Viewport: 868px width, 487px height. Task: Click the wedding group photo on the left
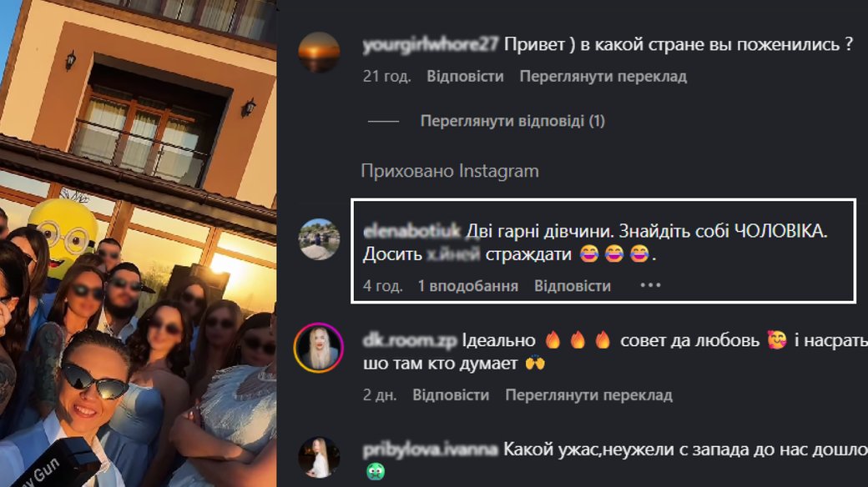[138, 243]
